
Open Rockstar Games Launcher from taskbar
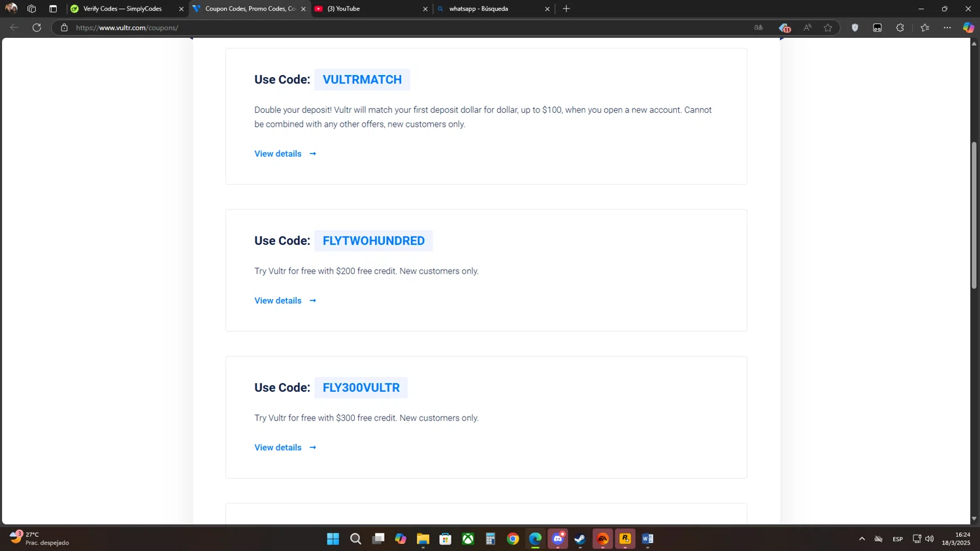pos(625,539)
